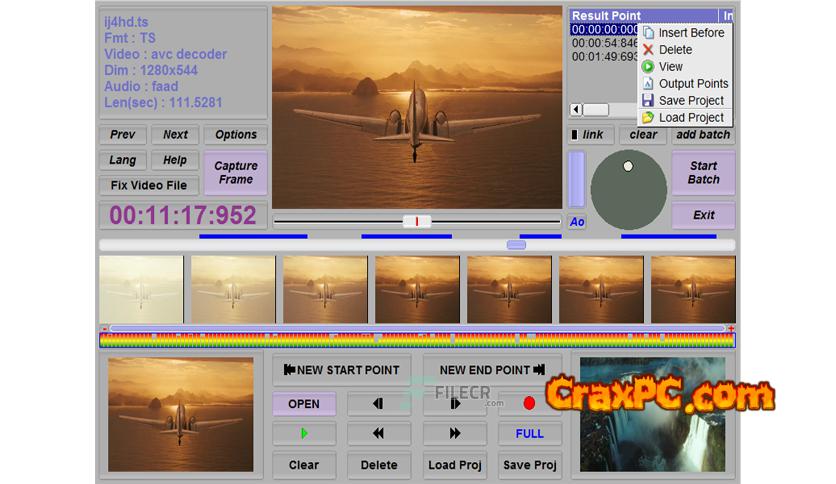Step forward one frame

pos(454,404)
